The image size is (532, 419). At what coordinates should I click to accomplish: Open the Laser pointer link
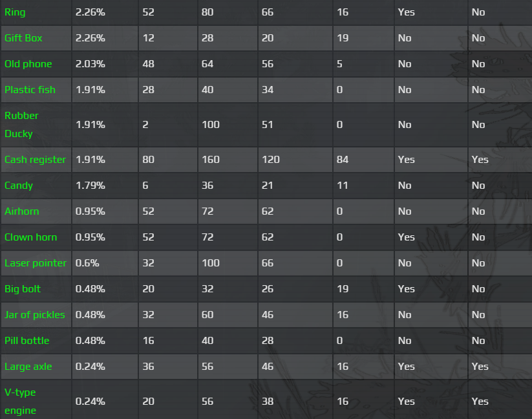point(35,263)
